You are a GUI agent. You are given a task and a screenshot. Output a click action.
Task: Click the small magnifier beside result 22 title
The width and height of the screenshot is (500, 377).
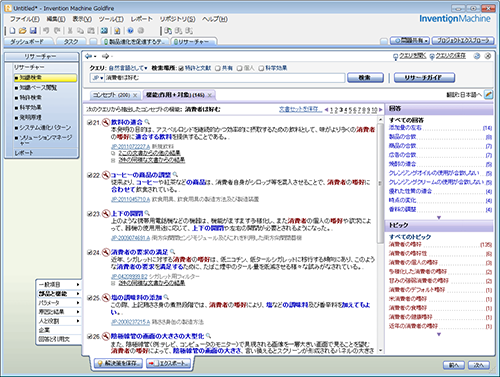175,174
